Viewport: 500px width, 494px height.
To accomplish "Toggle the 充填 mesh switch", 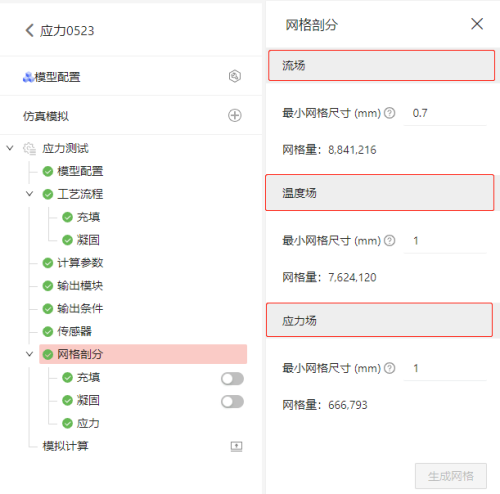I will pyautogui.click(x=232, y=379).
